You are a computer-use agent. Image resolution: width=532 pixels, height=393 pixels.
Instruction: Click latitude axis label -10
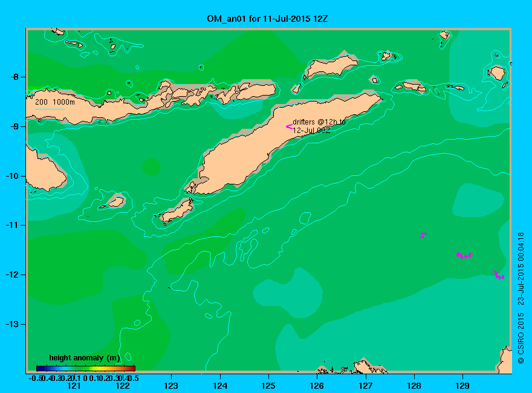click(x=12, y=176)
